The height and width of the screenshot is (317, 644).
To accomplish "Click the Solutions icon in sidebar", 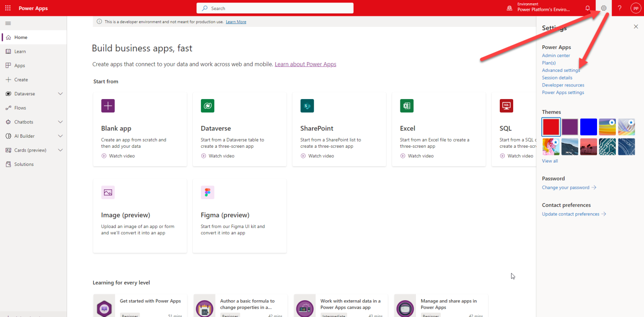I will [x=8, y=164].
